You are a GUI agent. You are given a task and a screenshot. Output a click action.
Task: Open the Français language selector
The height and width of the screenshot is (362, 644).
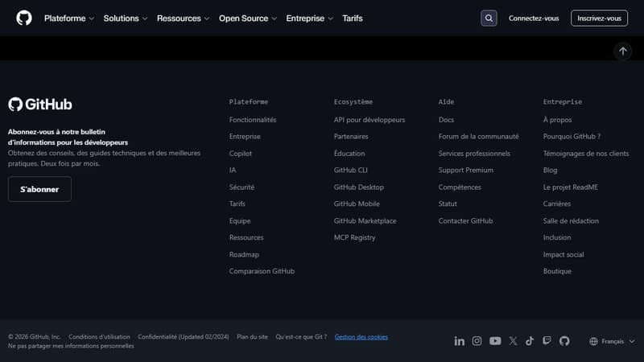pyautogui.click(x=612, y=341)
